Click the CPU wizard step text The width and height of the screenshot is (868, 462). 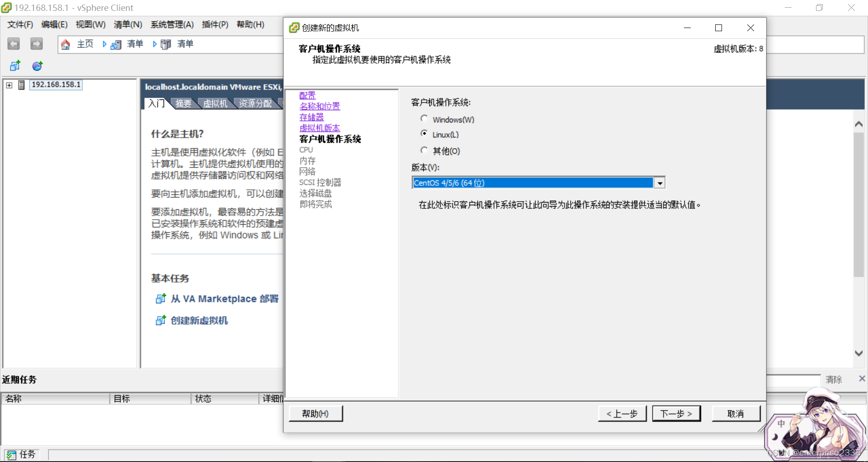click(x=306, y=150)
